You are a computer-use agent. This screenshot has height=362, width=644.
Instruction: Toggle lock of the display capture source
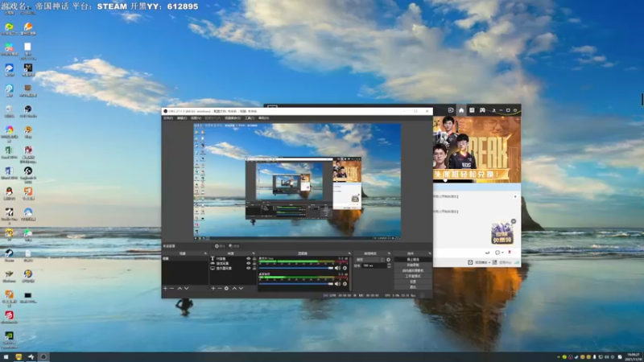(x=254, y=268)
